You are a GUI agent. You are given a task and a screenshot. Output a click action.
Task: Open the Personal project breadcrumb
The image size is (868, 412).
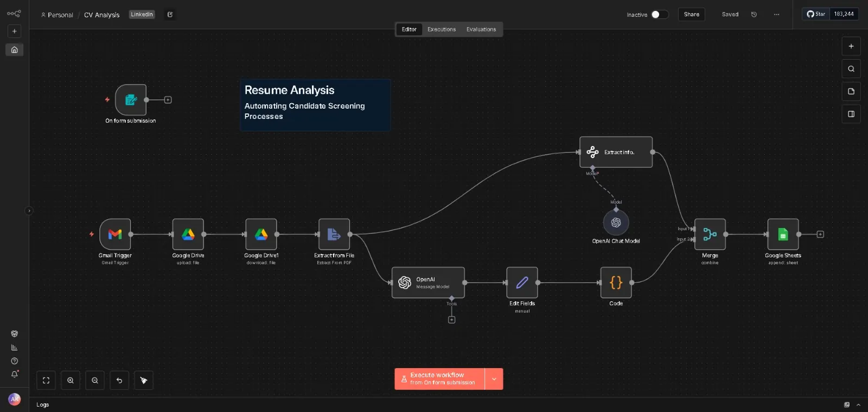[x=57, y=15]
